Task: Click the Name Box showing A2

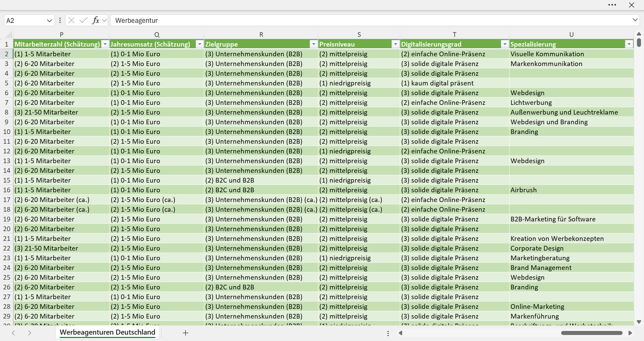Action: (x=25, y=20)
